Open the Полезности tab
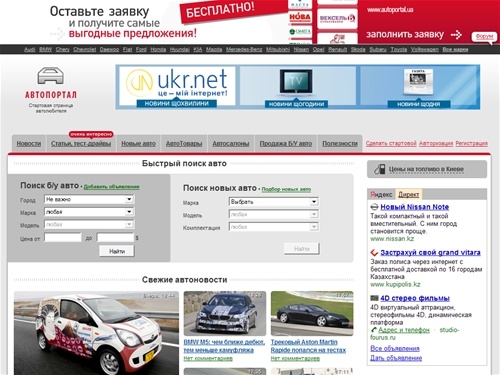Viewport: 500px width, 375px height. click(340, 144)
